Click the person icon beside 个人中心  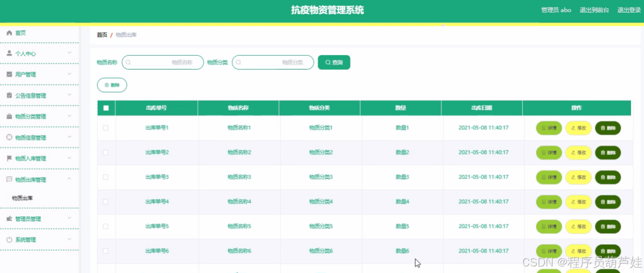(x=9, y=53)
